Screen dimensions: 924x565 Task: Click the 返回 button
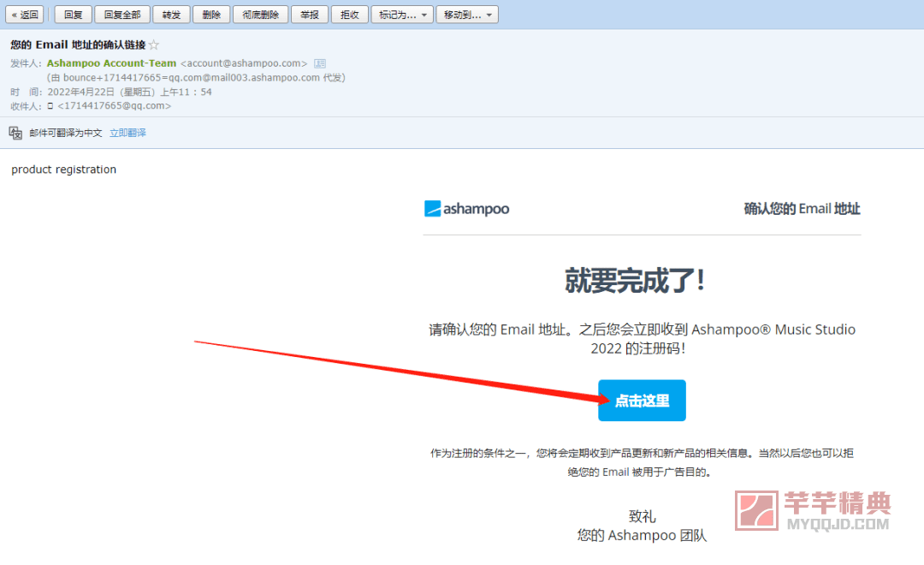(x=25, y=15)
